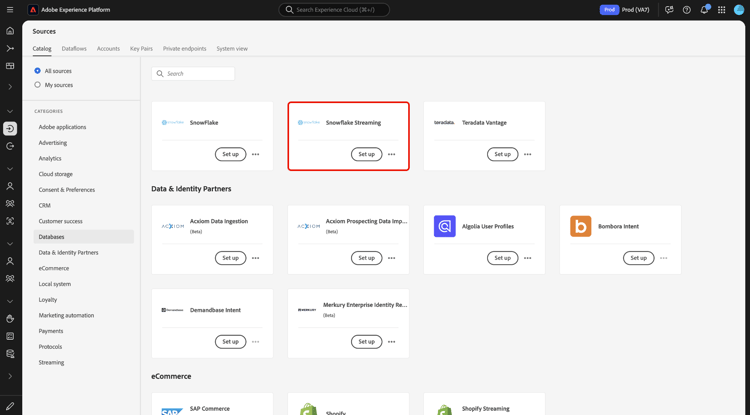This screenshot has width=750, height=415.
Task: Filter by Protocols category
Action: (50, 347)
